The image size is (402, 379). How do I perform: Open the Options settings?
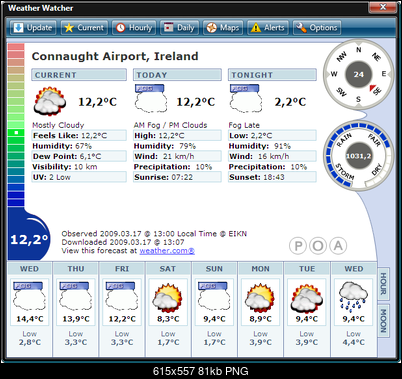click(317, 28)
